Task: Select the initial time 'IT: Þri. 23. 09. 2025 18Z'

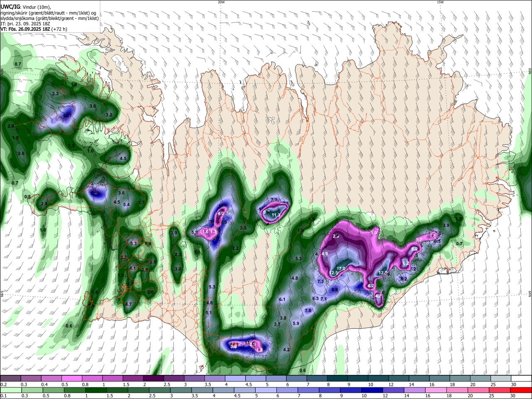Action: click(25, 24)
